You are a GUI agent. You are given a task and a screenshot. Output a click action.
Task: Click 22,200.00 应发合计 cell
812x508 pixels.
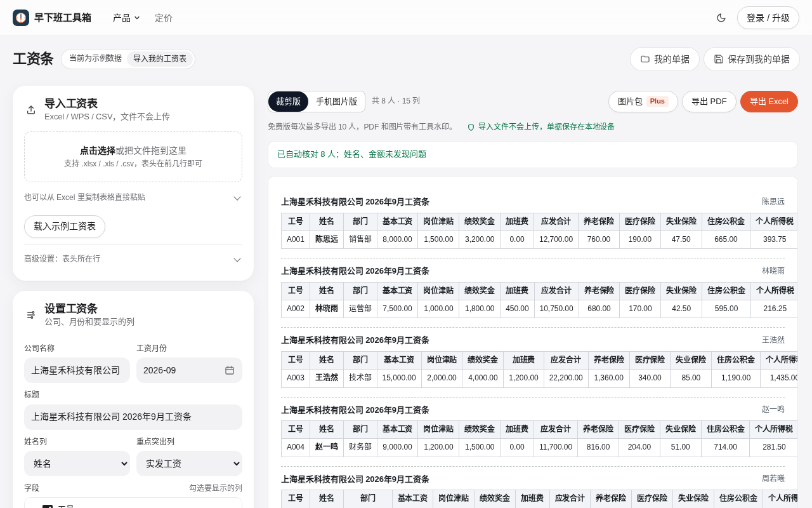566,378
